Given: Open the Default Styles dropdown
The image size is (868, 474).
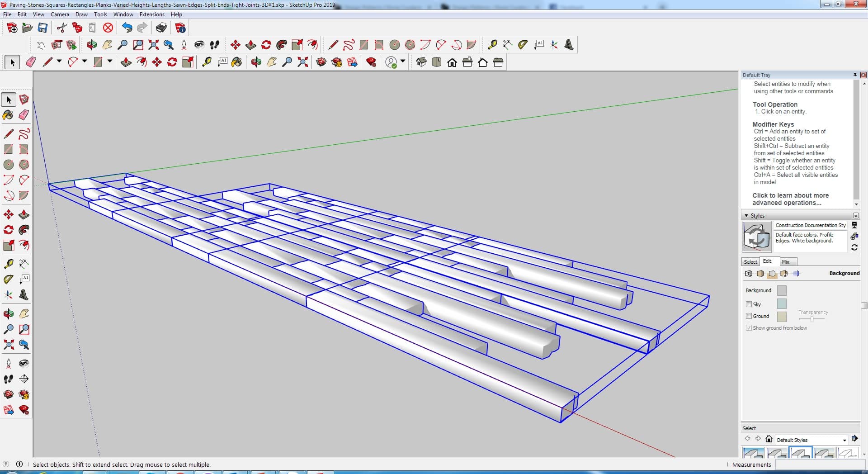Looking at the screenshot, I should (844, 440).
